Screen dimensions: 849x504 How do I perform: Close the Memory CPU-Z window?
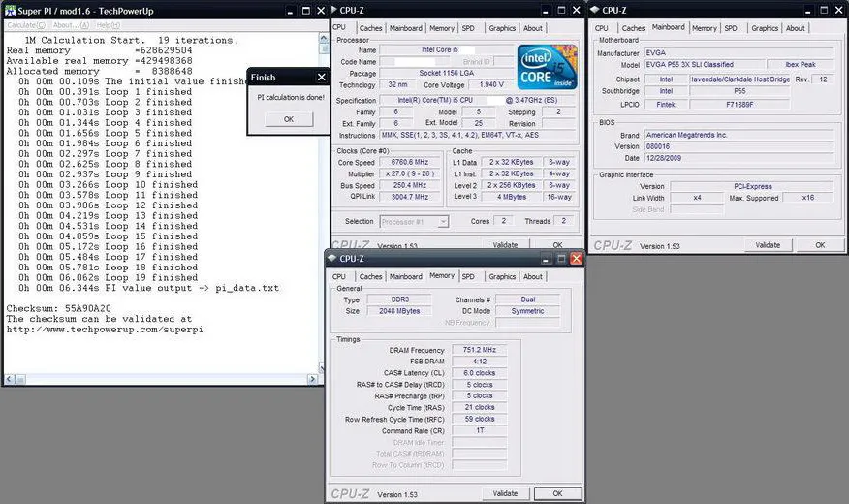(x=576, y=259)
